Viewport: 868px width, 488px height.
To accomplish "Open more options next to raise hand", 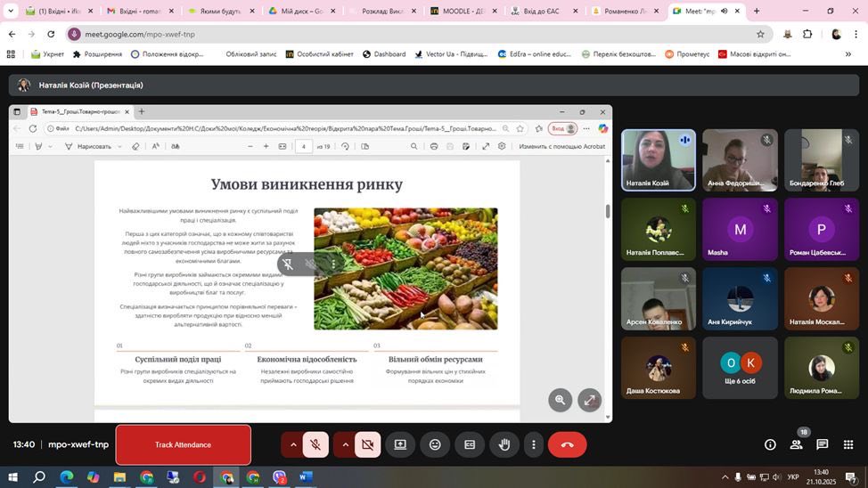I will click(534, 445).
